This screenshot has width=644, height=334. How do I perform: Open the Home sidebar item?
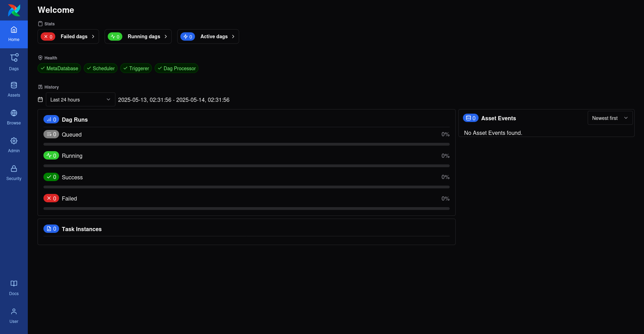tap(14, 34)
